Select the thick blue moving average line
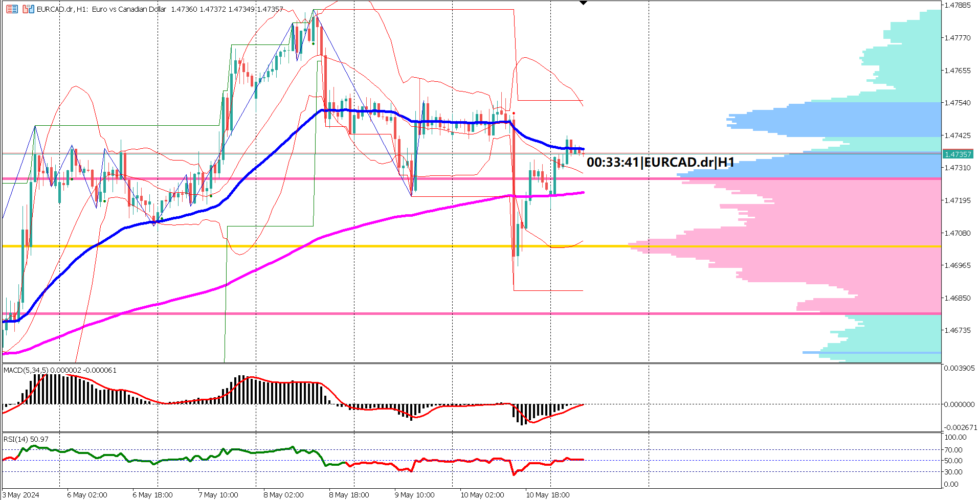Viewport: 980px width, 500px height. point(358,110)
